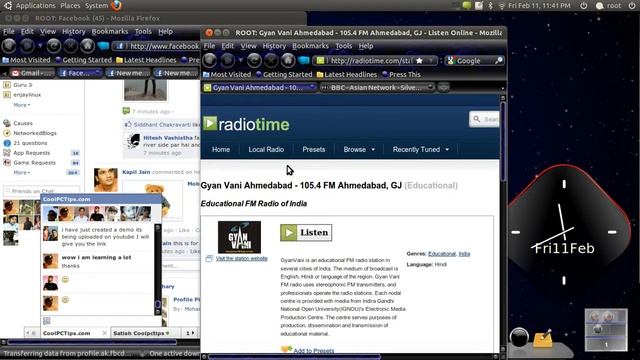
Task: Open Local Radio page
Action: pyautogui.click(x=266, y=149)
